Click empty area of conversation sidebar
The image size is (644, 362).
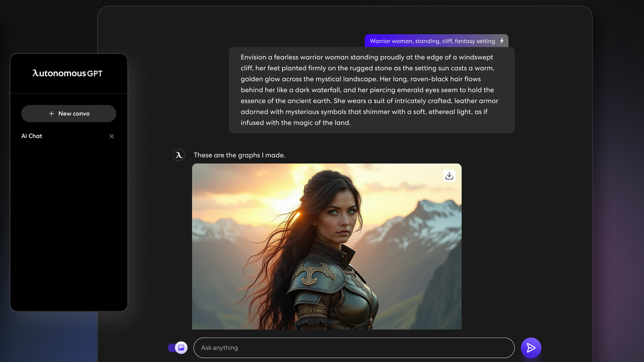click(x=69, y=228)
